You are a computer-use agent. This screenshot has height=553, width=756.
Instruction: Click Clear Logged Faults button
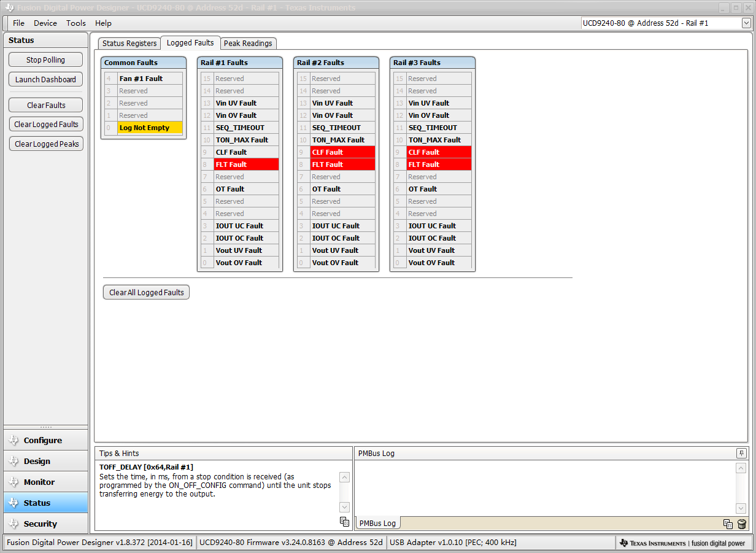(x=46, y=125)
